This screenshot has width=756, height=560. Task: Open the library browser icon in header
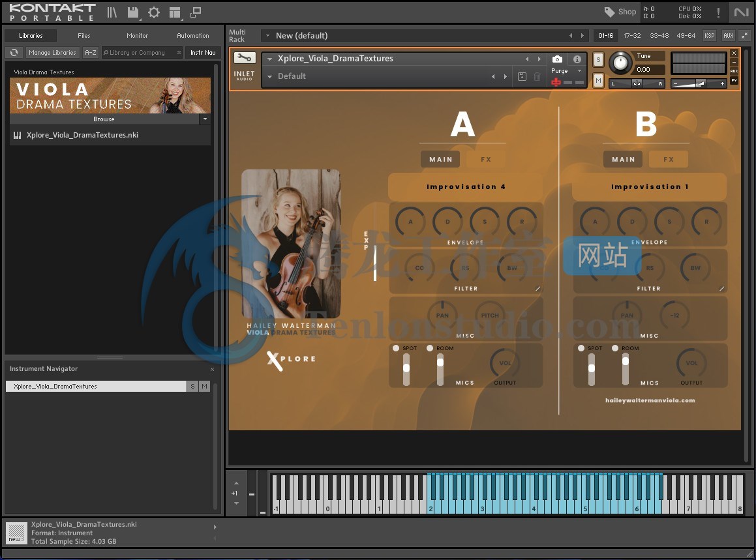coord(112,12)
